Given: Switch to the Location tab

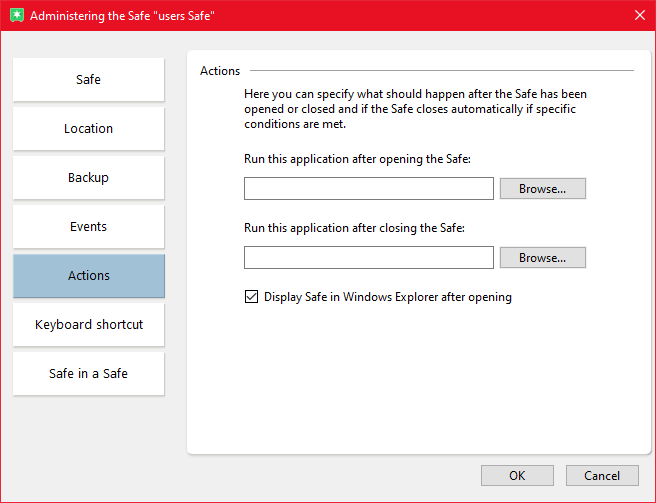Looking at the screenshot, I should pyautogui.click(x=88, y=129).
